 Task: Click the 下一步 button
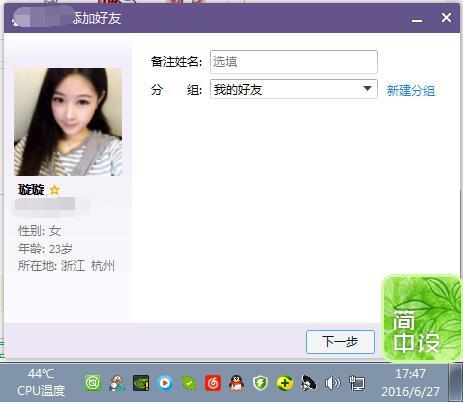click(x=340, y=342)
